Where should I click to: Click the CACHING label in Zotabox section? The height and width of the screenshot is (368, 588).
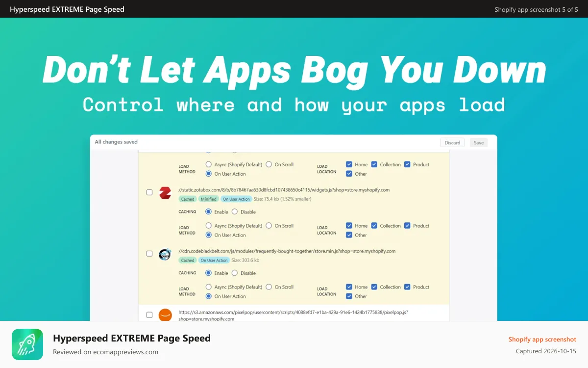tap(187, 212)
